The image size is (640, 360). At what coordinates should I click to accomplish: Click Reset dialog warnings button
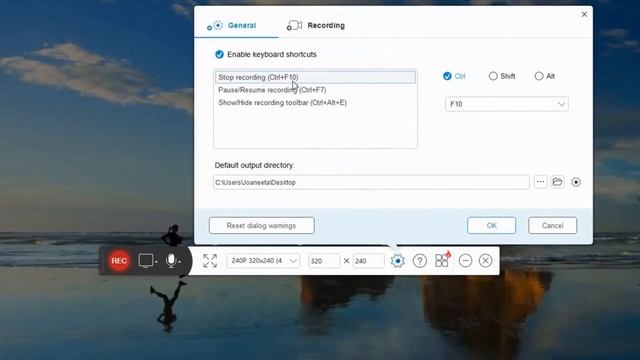point(262,225)
